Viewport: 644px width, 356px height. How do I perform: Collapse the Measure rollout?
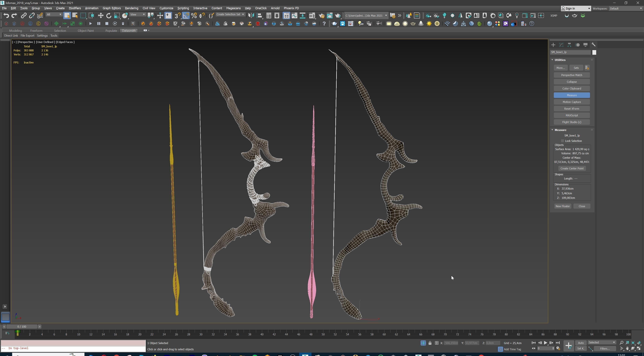pyautogui.click(x=552, y=130)
